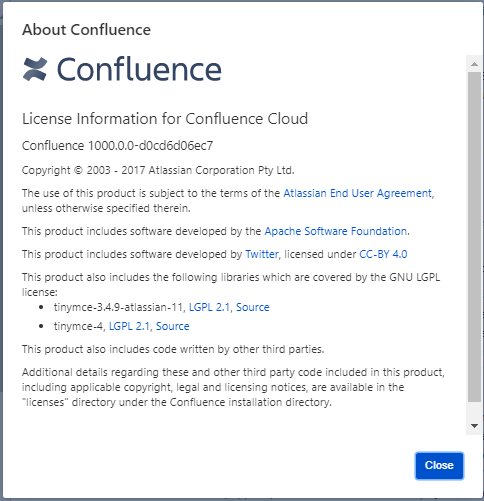484x501 pixels.
Task: Open LGPL 2.1 link for tinymce-3.4.9-atlassian-11
Action: click(209, 307)
